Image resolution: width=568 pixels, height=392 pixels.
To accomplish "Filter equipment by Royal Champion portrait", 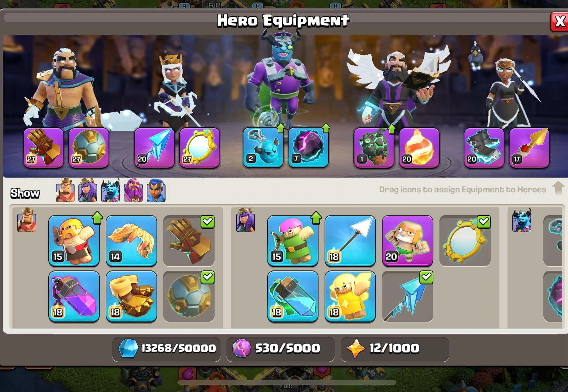I will pos(156,190).
